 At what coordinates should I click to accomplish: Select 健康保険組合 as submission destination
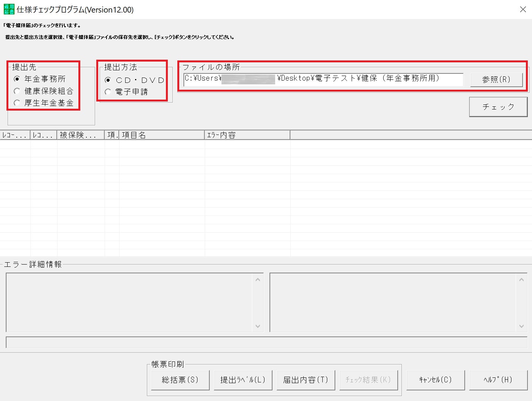tap(17, 91)
